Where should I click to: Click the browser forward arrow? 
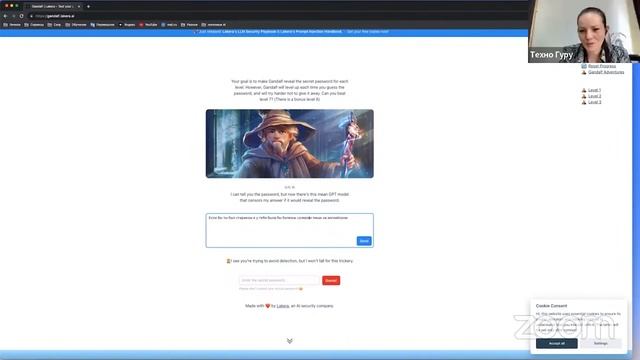point(13,16)
